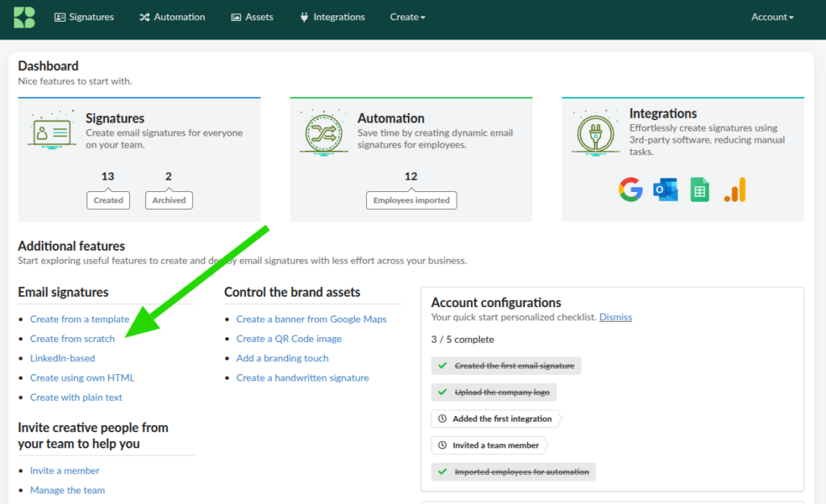Open the Account dropdown menu

[x=772, y=17]
